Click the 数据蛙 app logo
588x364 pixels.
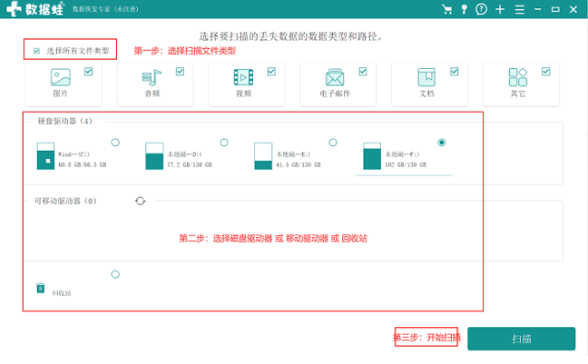tap(35, 9)
